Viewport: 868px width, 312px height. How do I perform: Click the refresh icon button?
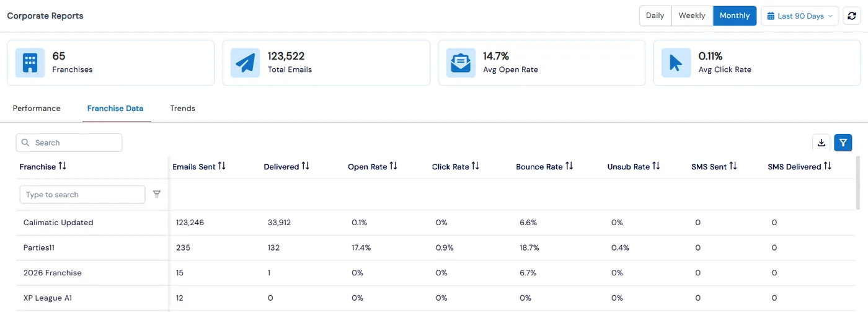[851, 16]
